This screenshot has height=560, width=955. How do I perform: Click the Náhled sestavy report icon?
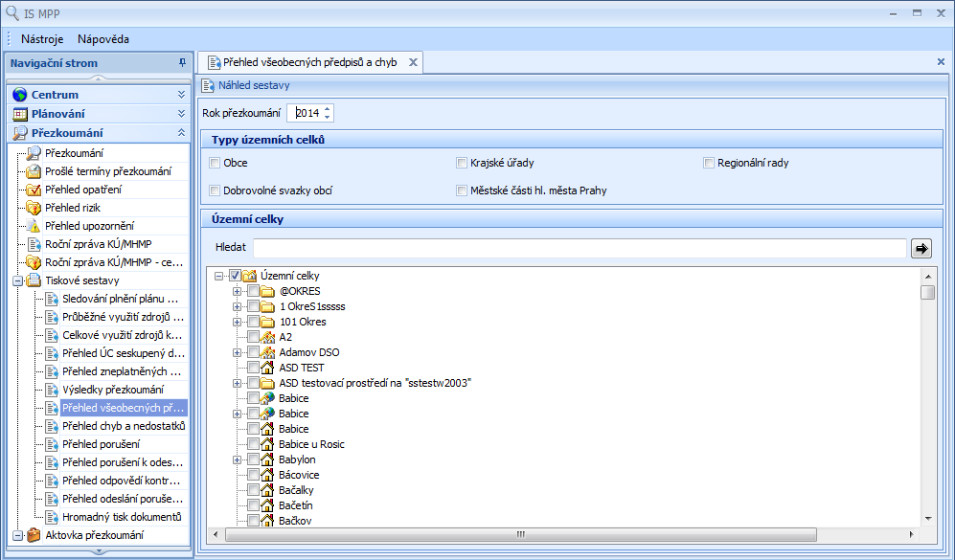click(x=208, y=86)
